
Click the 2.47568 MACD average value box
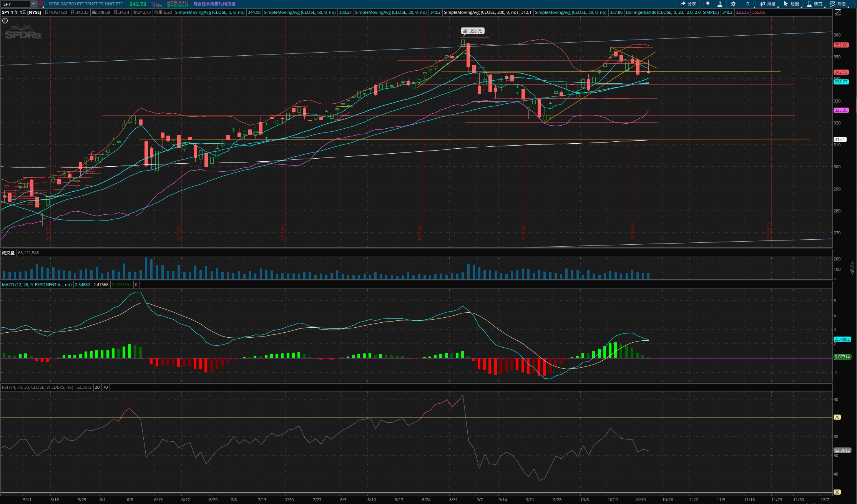tap(101, 285)
